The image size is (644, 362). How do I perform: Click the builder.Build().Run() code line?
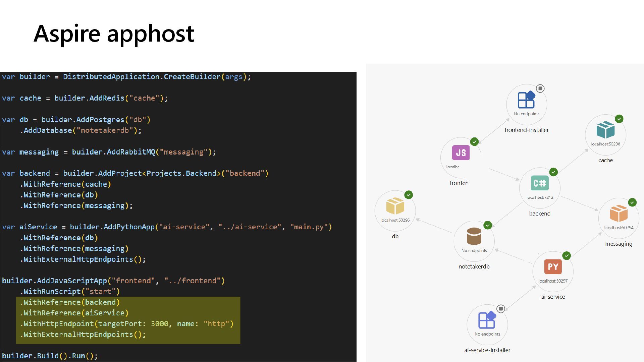click(50, 356)
